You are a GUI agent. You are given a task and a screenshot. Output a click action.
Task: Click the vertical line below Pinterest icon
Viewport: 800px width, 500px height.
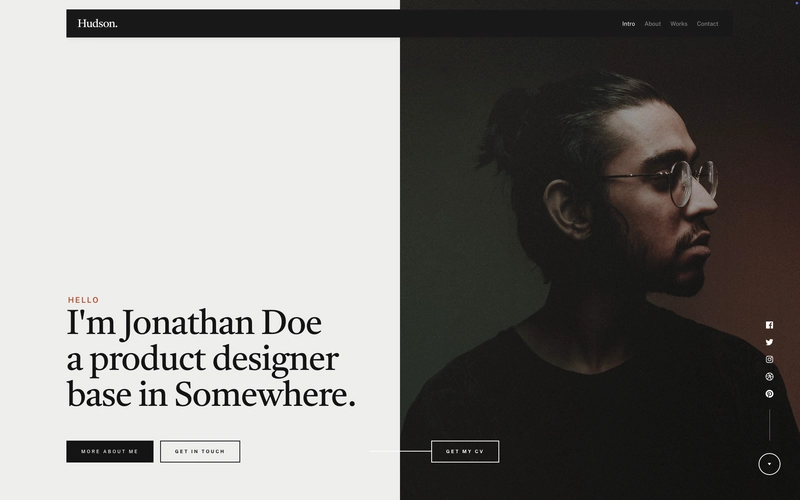tap(769, 424)
